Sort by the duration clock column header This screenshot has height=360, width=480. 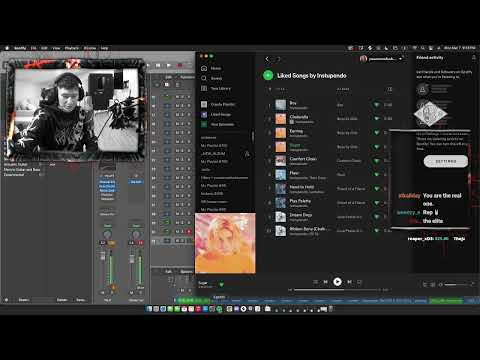click(389, 89)
